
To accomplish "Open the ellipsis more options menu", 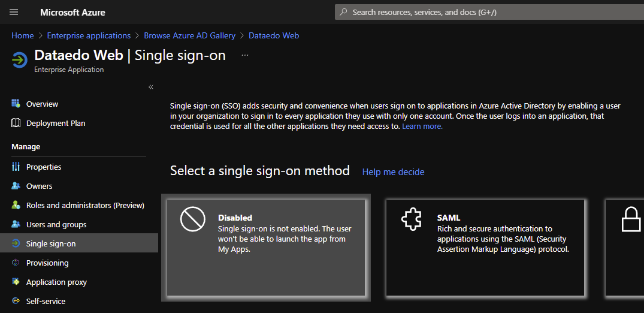I will (244, 55).
